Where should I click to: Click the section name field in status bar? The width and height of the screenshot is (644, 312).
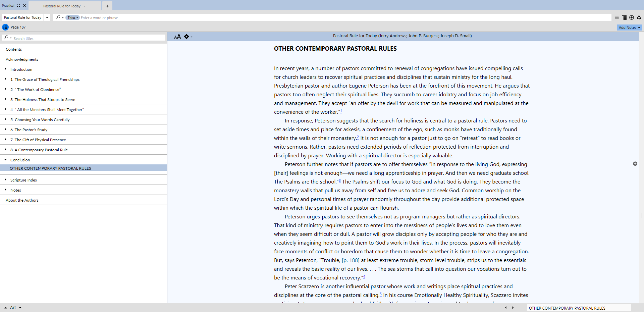pyautogui.click(x=579, y=308)
